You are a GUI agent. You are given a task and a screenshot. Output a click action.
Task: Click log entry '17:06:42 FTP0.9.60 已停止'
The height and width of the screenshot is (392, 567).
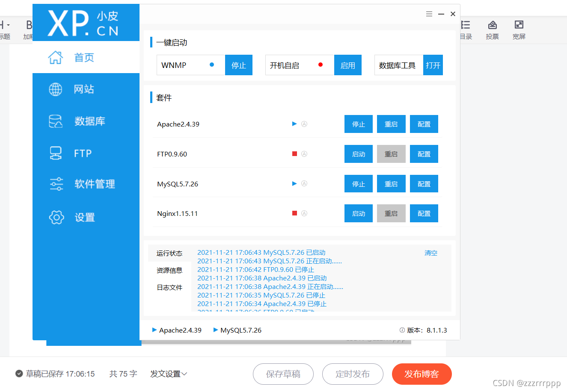tap(256, 270)
